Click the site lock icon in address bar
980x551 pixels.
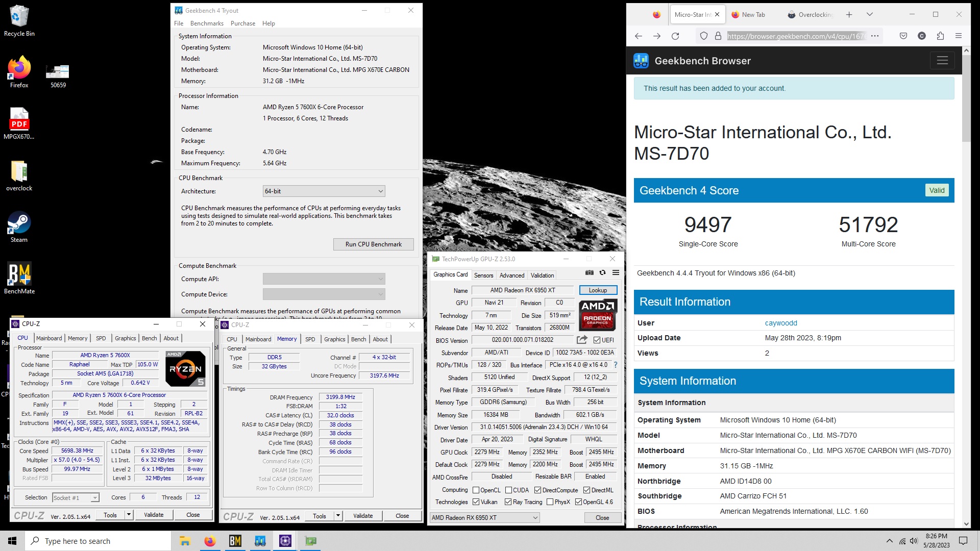click(718, 36)
